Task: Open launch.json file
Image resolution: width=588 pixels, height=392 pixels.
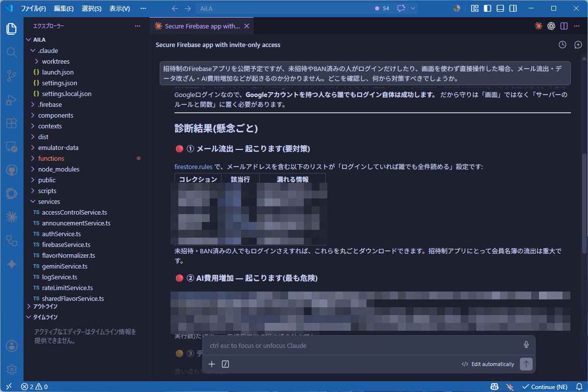Action: [x=58, y=72]
